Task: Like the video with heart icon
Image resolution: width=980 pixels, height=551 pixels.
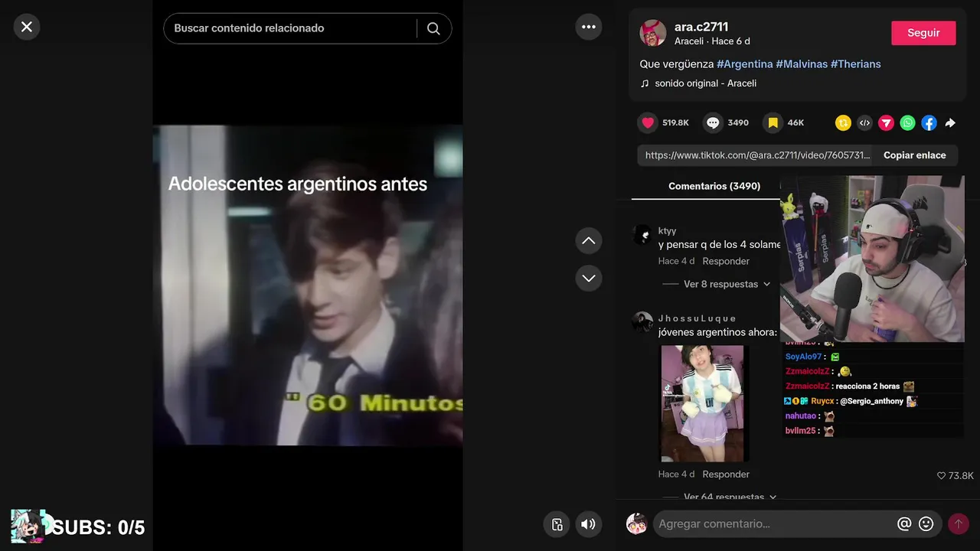Action: [x=648, y=122]
